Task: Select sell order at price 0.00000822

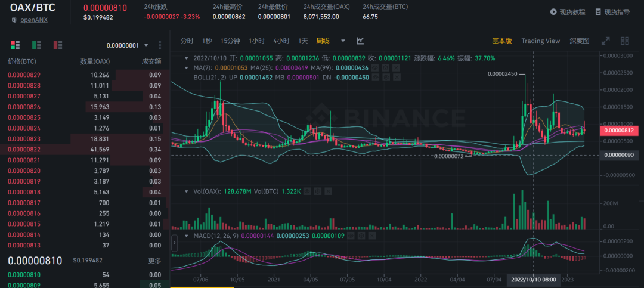Action: click(85, 150)
